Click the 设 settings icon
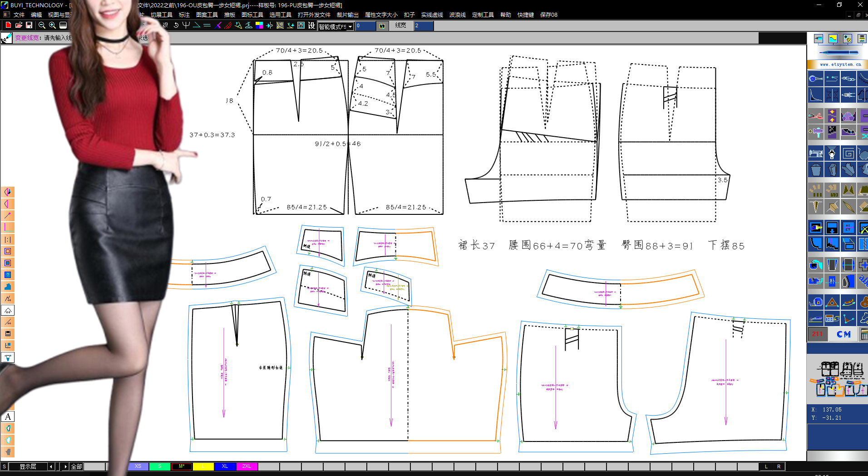This screenshot has width=868, height=476. 311,25
